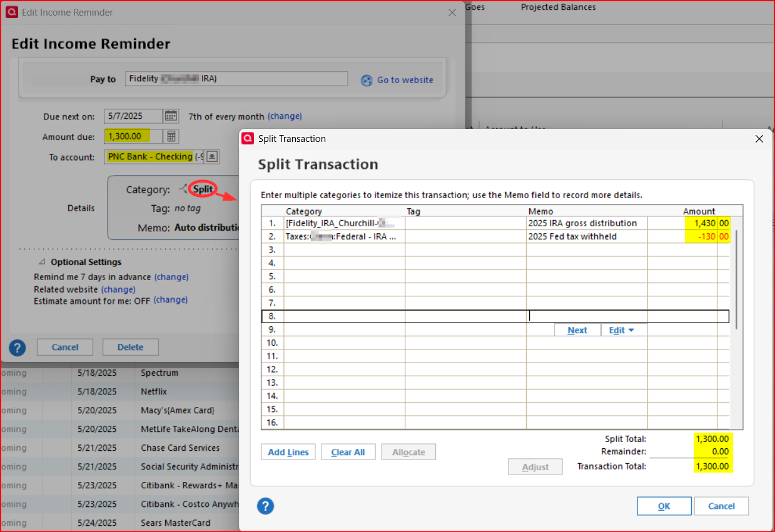
Task: Click the Pay to field
Action: (x=236, y=79)
